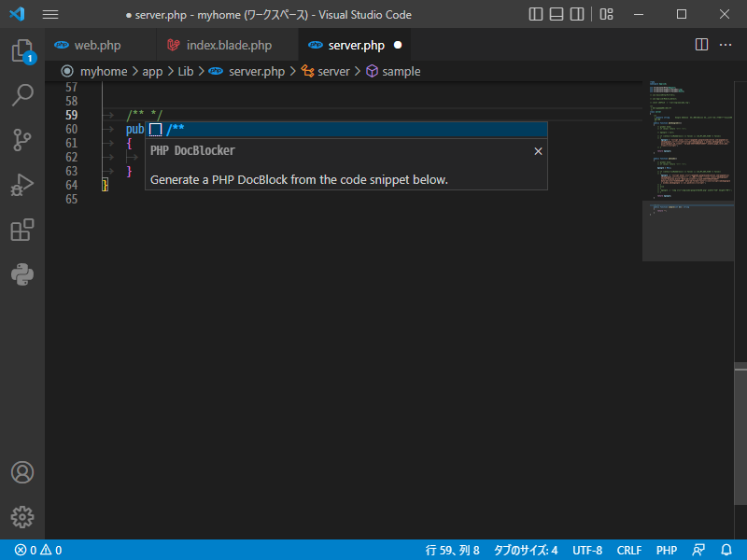
Task: Dismiss the PHP DocBlocker suggestion with the X
Action: (x=538, y=150)
